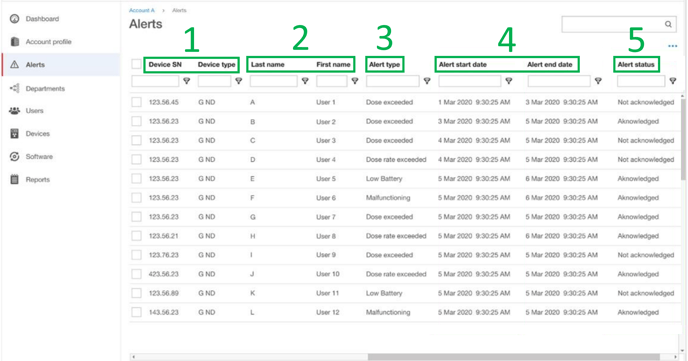Open the Dashboard sidebar item
688x361 pixels.
42,19
